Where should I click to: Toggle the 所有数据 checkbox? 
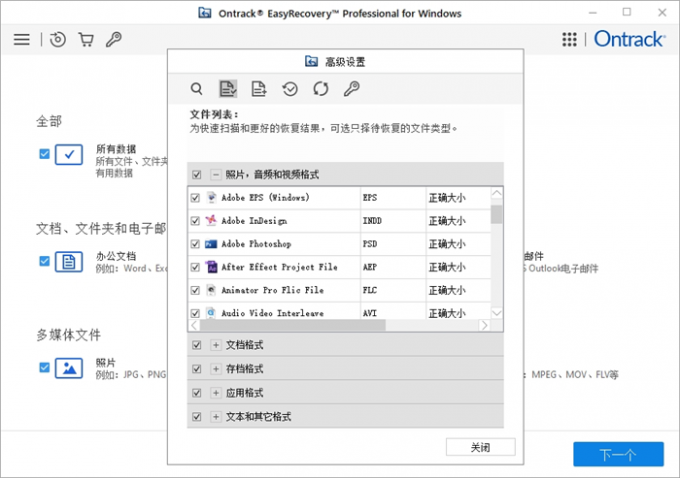[x=44, y=154]
